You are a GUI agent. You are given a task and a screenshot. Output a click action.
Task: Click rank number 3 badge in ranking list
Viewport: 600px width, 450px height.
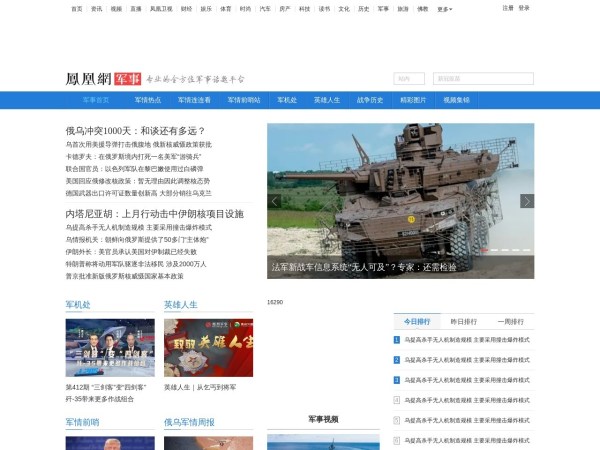397,380
